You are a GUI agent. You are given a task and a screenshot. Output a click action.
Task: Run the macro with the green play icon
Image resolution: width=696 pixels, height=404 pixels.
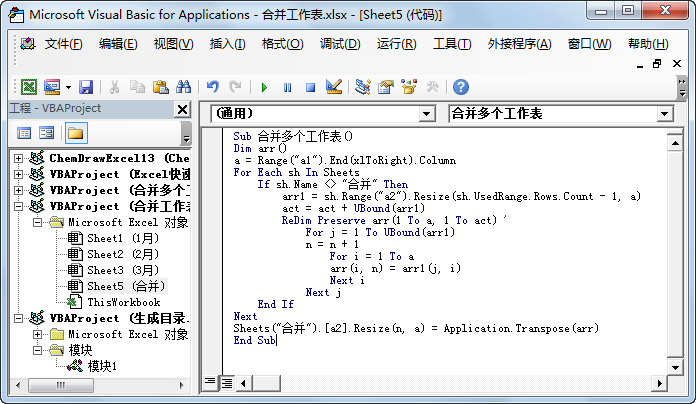(x=265, y=87)
